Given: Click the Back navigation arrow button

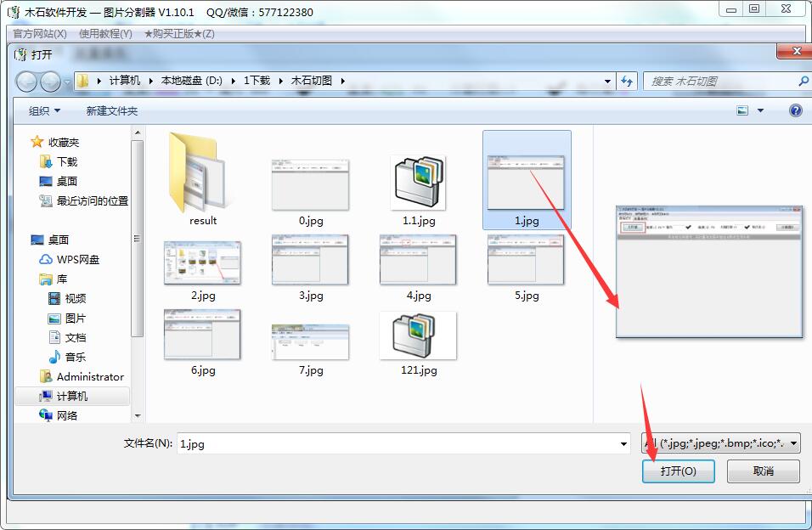Looking at the screenshot, I should 26,82.
